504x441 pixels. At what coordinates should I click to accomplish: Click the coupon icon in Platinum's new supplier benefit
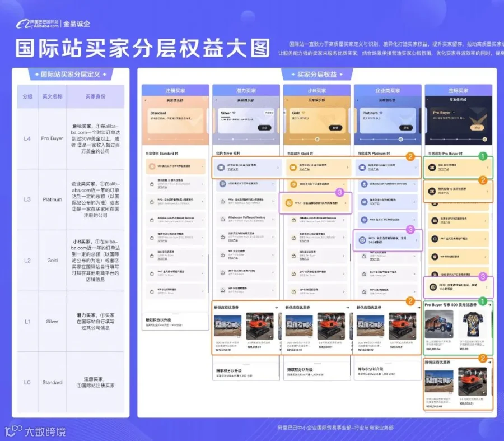click(362, 167)
